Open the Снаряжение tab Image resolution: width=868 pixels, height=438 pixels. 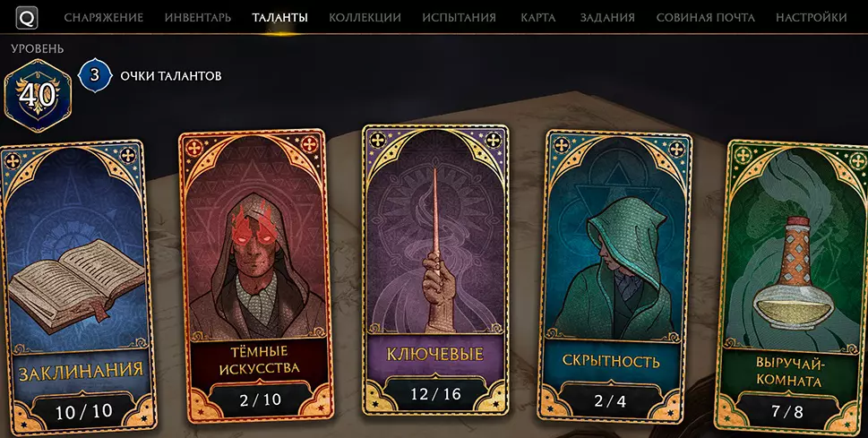pyautogui.click(x=104, y=18)
